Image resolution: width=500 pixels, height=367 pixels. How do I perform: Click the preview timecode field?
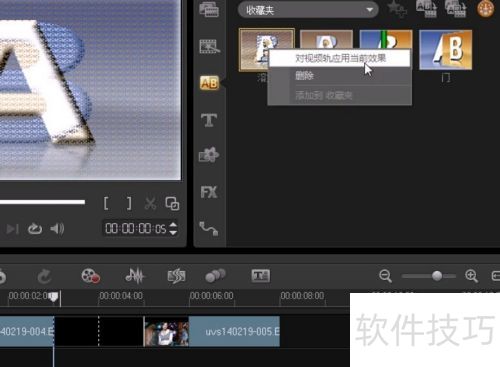pos(135,229)
